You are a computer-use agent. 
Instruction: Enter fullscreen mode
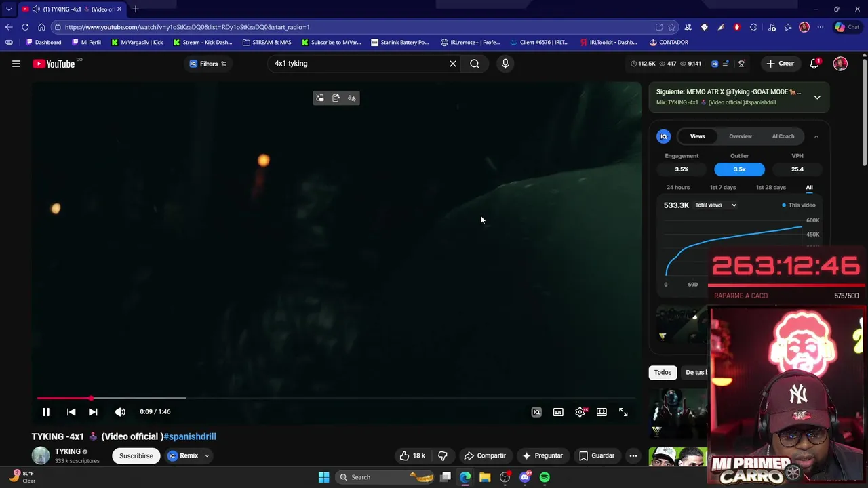tap(623, 412)
